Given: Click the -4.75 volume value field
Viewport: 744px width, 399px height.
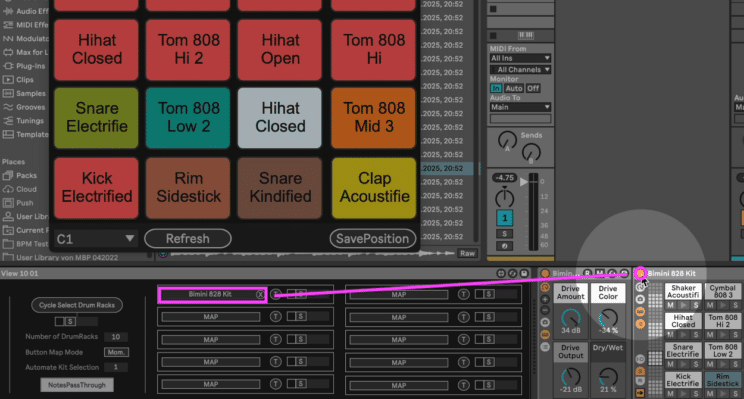Looking at the screenshot, I should pos(504,178).
